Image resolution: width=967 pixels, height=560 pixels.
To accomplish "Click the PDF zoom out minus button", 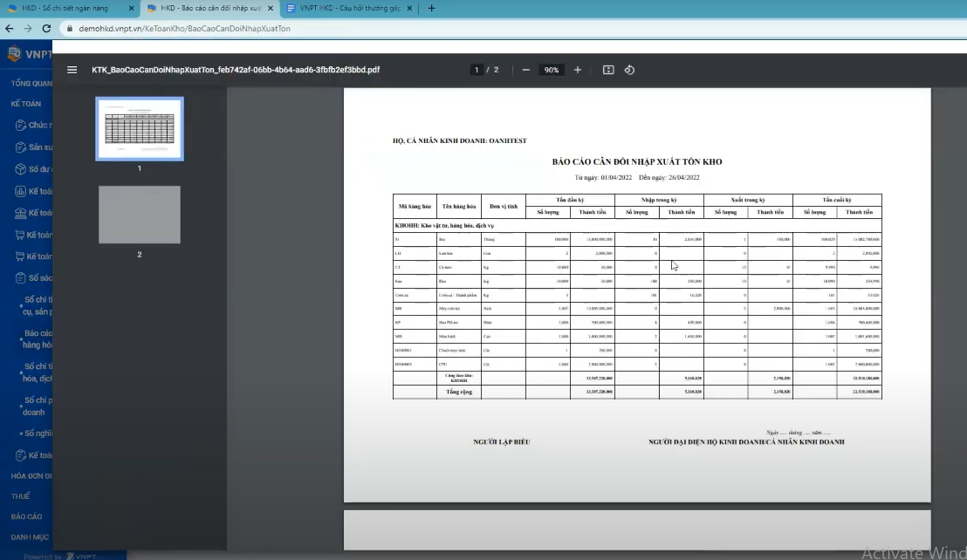I will (525, 70).
